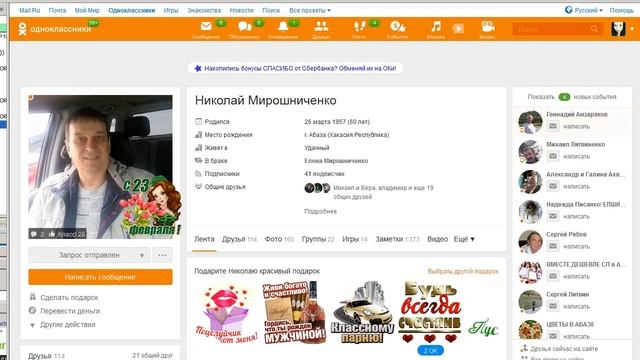Open the Видео camera icon
Screen dimensions: 640x360
[487, 27]
